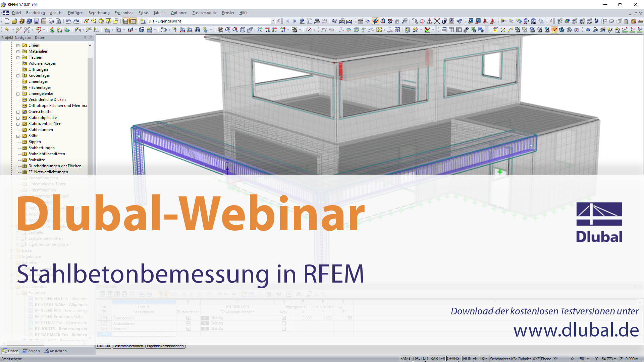The width and height of the screenshot is (644, 362).
Task: Switch to the Lastkombinationen tab
Action: 128,346
